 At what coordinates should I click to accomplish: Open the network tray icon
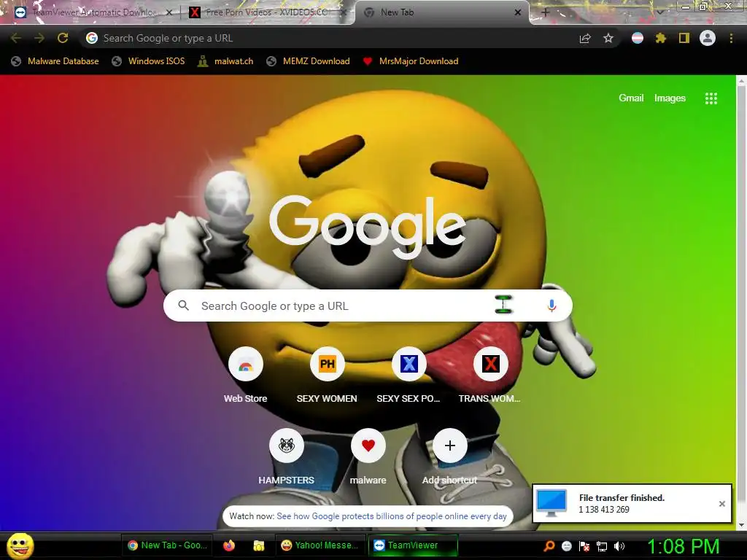(602, 546)
